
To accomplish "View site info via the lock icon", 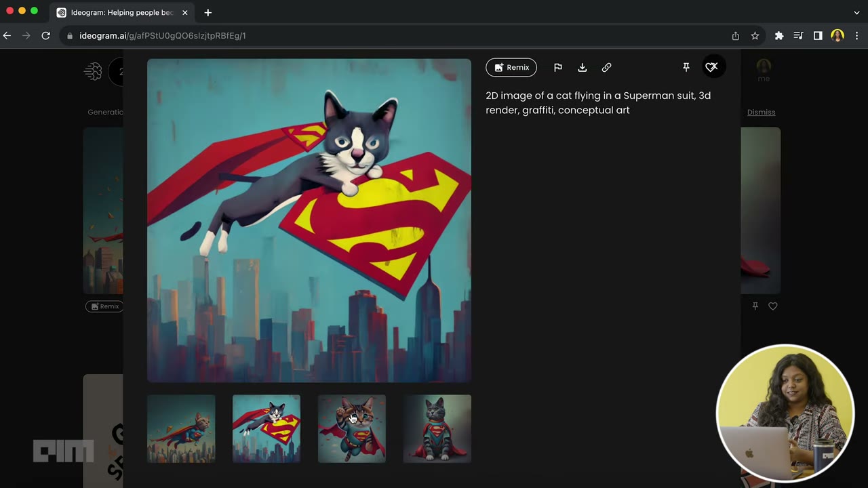I will [x=69, y=36].
